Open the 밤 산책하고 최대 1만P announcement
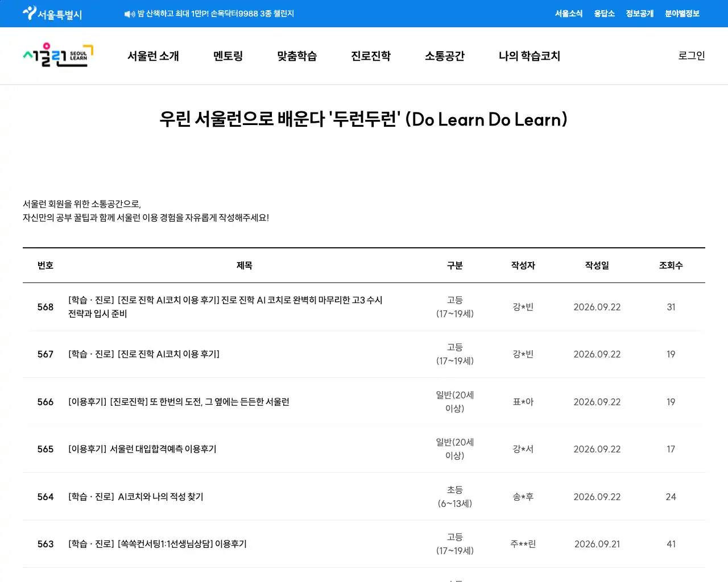Image resolution: width=728 pixels, height=582 pixels. pyautogui.click(x=216, y=14)
